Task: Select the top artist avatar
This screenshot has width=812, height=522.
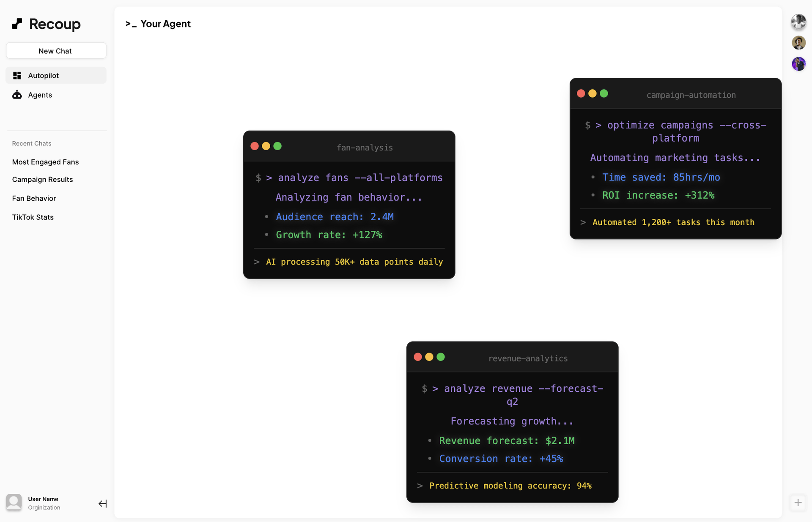Action: coord(798,22)
